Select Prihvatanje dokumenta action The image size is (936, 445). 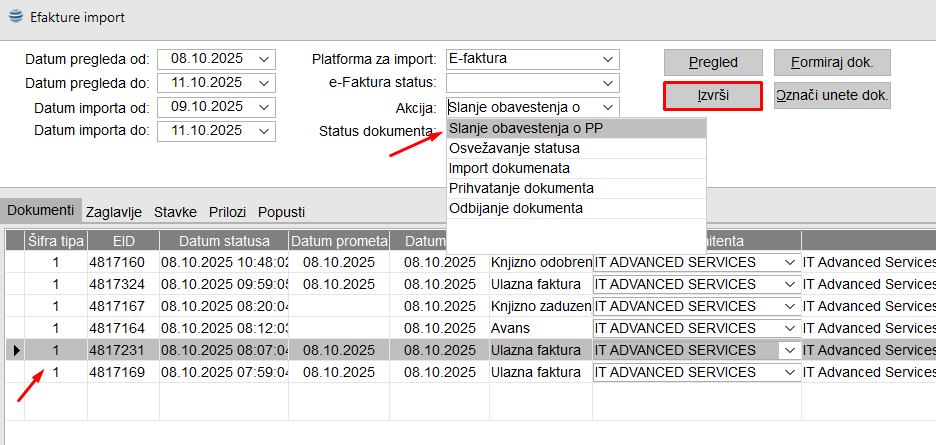[521, 188]
